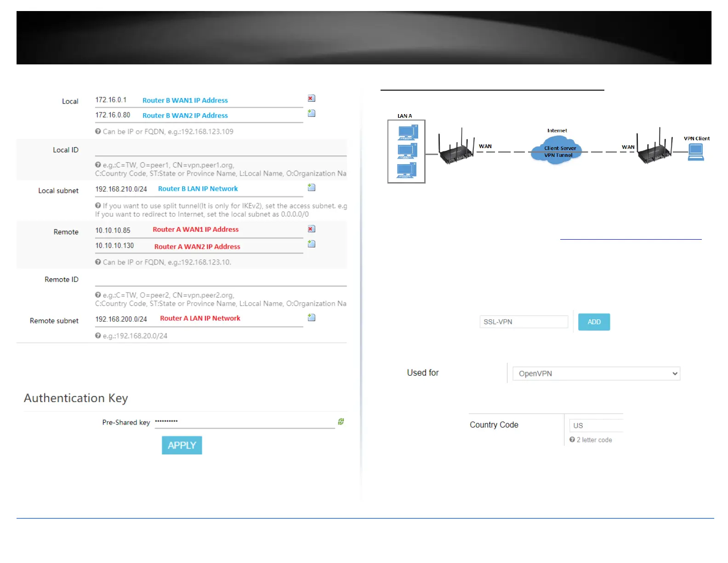This screenshot has height=563, width=728.
Task: Click the ADD button next to SSL-VPN
Action: (x=594, y=322)
